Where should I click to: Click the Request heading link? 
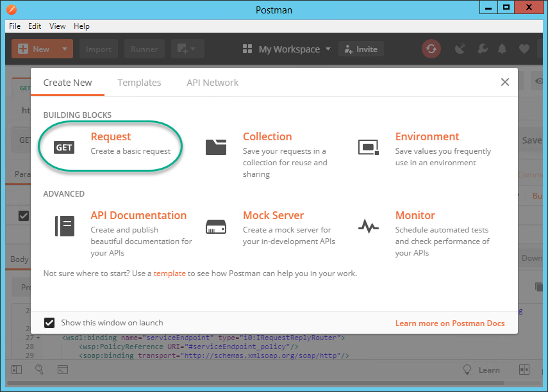[111, 136]
